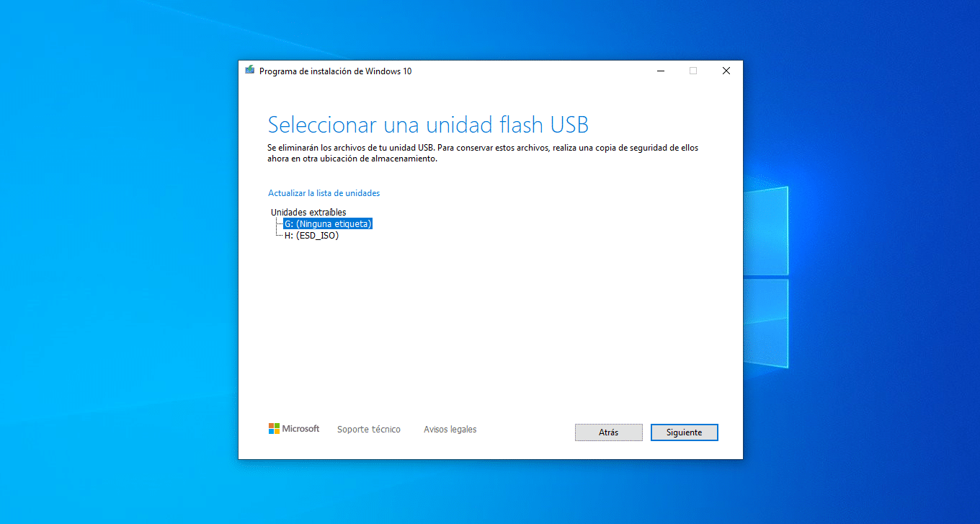Click the Unidades extraíbles tree root
Image resolution: width=980 pixels, height=524 pixels.
click(x=308, y=212)
